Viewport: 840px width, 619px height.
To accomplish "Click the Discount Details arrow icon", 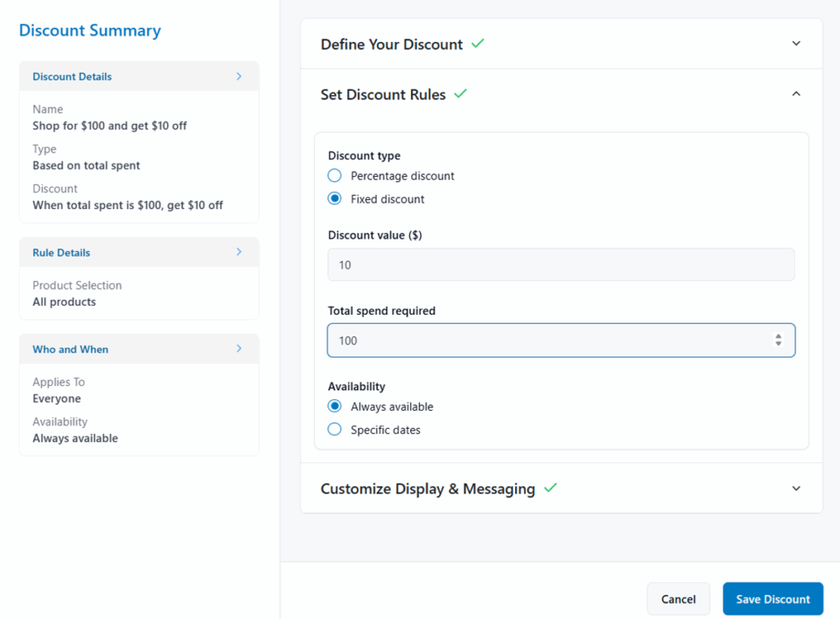I will (239, 76).
